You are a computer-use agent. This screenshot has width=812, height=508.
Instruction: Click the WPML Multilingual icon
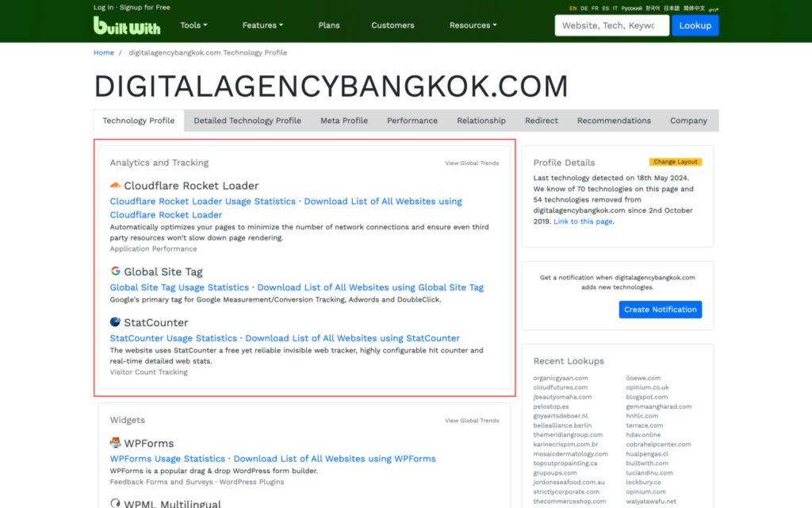click(115, 502)
